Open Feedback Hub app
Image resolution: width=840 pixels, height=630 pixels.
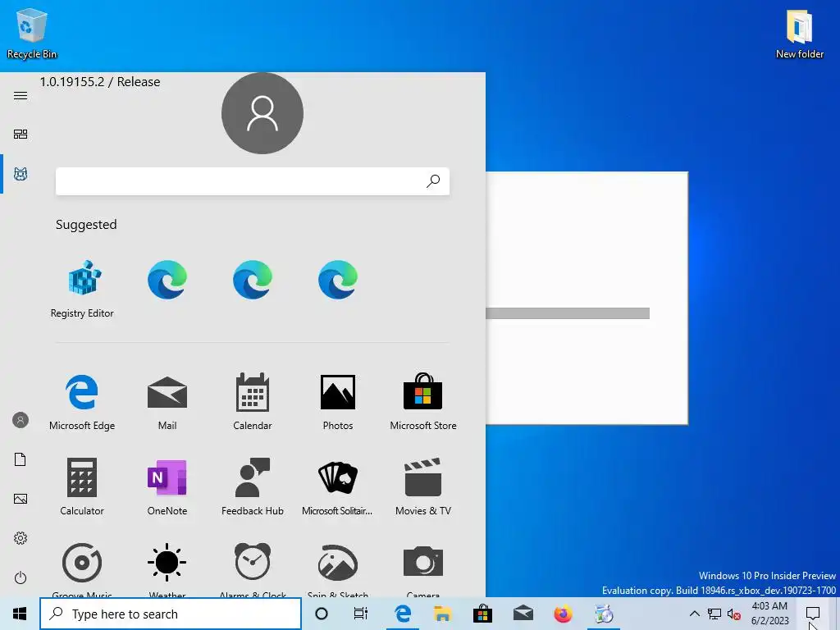[x=253, y=486]
